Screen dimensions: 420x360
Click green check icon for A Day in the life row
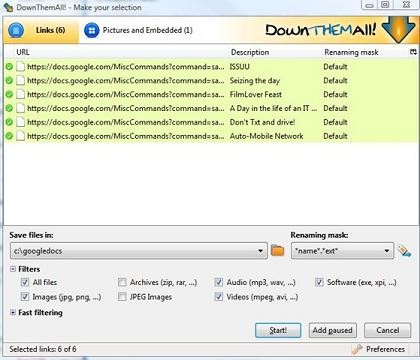(9, 108)
